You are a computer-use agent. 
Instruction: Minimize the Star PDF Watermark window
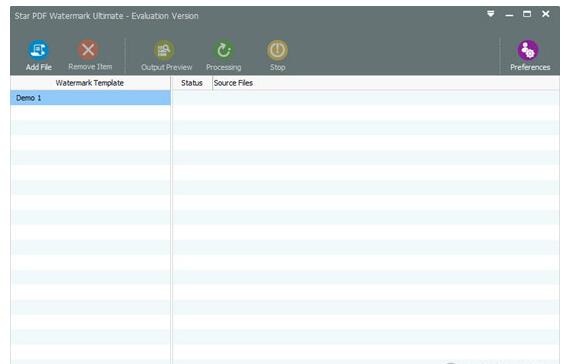[509, 14]
